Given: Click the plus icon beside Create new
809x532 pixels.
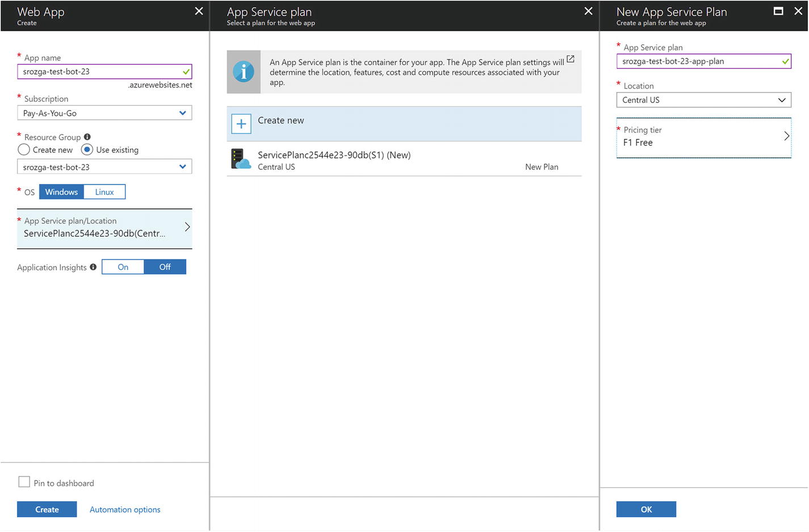Looking at the screenshot, I should pos(241,124).
